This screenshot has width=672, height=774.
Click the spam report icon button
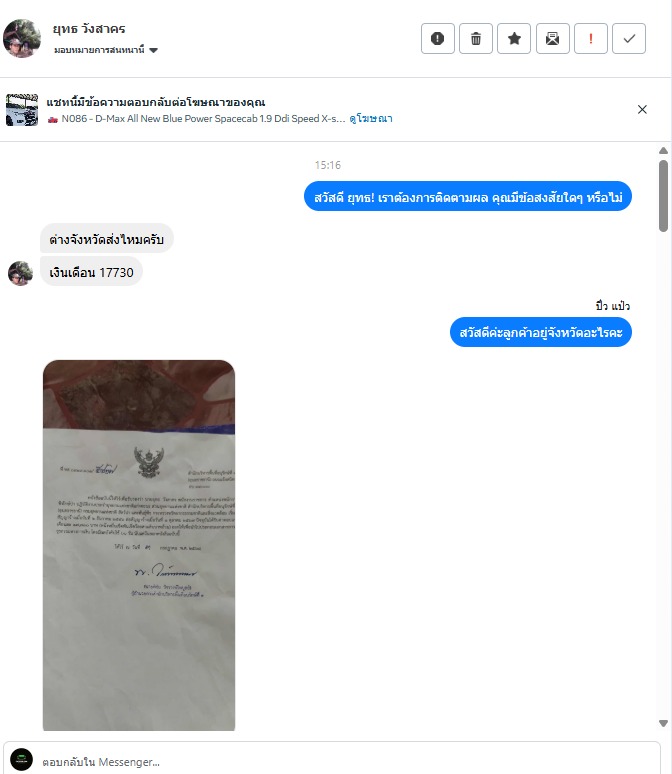click(437, 39)
